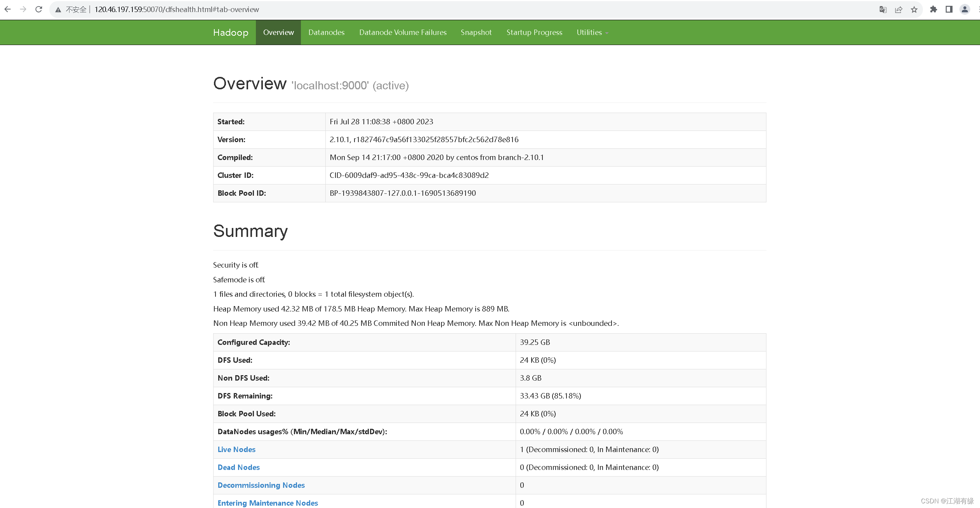Image resolution: width=980 pixels, height=508 pixels.
Task: Switch to the Datanodes tab
Action: coord(326,33)
